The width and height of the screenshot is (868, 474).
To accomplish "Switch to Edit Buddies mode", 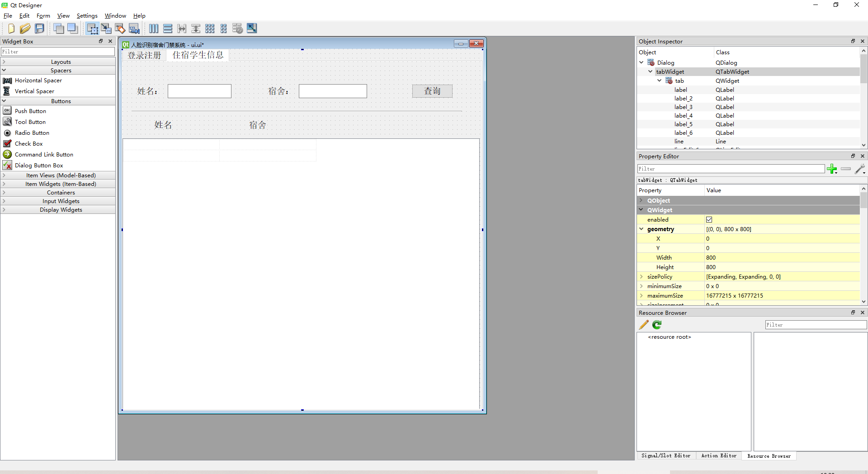I will [x=120, y=28].
